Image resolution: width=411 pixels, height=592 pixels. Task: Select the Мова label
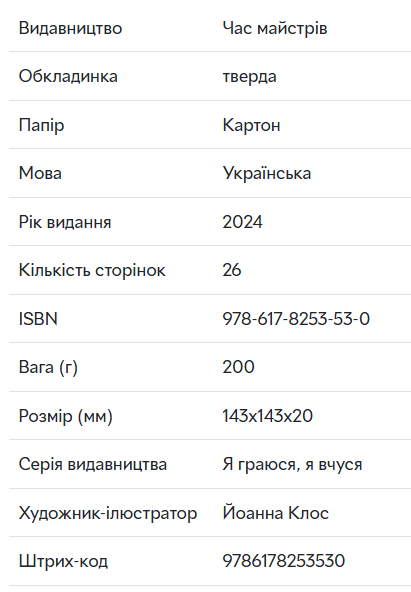click(x=40, y=173)
